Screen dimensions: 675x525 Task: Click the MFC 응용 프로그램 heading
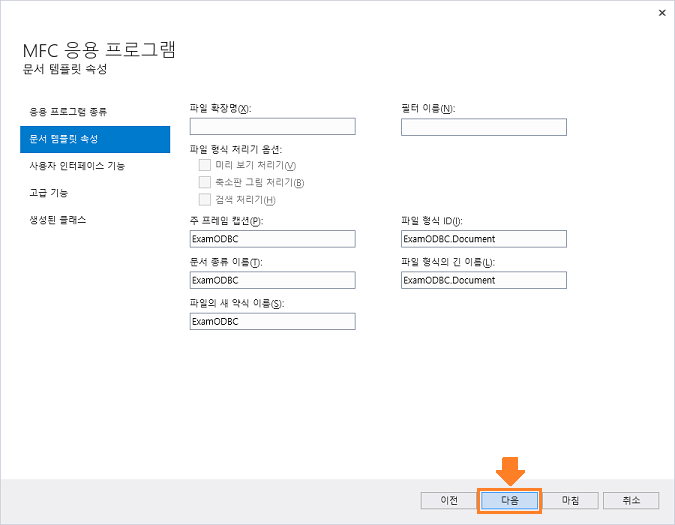(x=99, y=50)
